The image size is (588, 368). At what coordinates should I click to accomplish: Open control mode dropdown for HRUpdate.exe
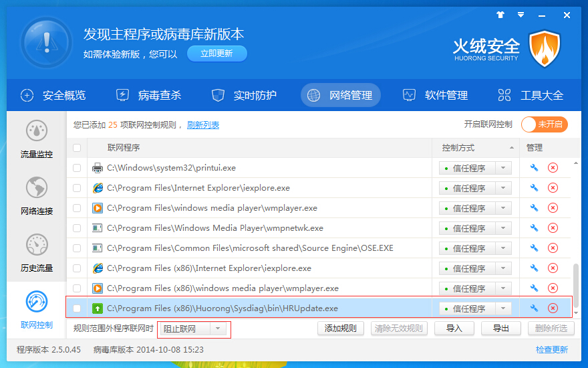(x=503, y=308)
